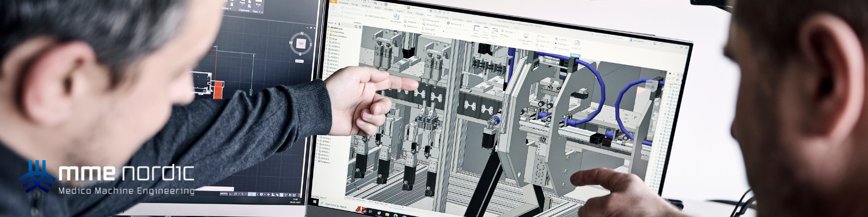Switch to the Assemble ribbon tab
The width and height of the screenshot is (868, 217).
[343, 2]
